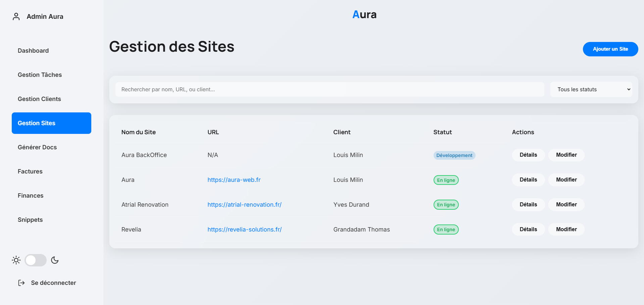Open the Tous les statuts dropdown
Image resolution: width=644 pixels, height=305 pixels.
[x=591, y=90]
